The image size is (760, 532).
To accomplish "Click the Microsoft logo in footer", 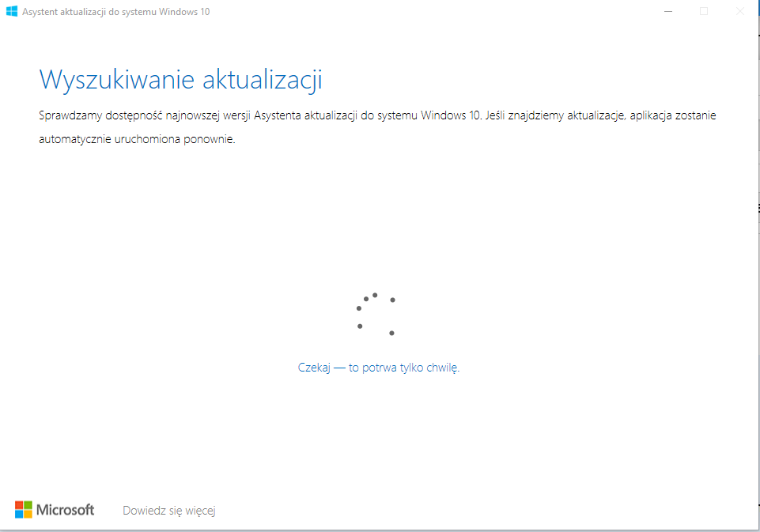I will (x=55, y=510).
